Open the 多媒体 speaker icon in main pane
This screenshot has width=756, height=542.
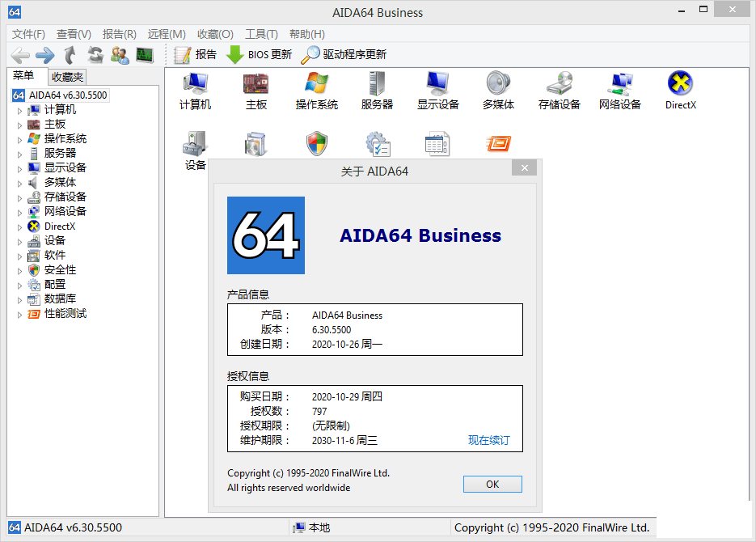[499, 91]
